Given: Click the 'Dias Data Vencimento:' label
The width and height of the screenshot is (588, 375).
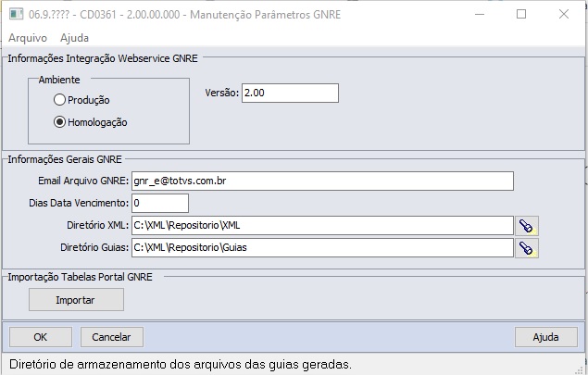Looking at the screenshot, I should [x=79, y=203].
